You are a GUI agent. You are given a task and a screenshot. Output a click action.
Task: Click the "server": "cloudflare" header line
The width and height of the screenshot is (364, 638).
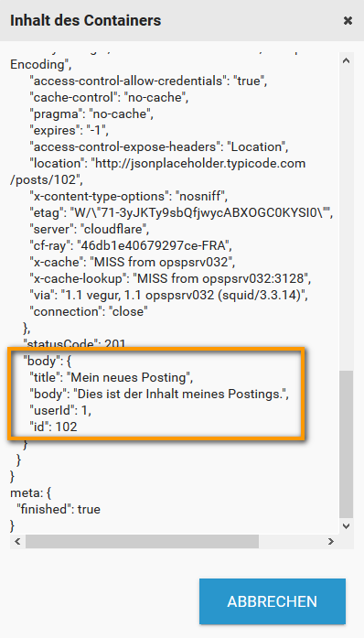pyautogui.click(x=89, y=230)
